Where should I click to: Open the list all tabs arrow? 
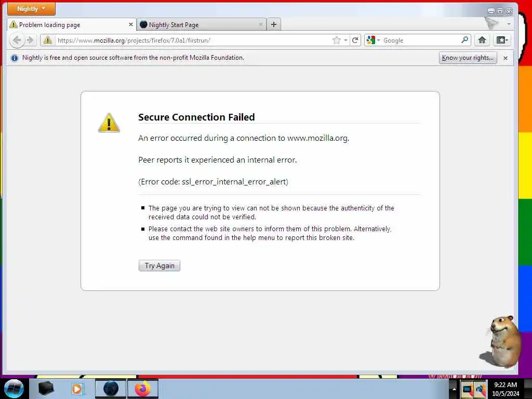point(509,24)
